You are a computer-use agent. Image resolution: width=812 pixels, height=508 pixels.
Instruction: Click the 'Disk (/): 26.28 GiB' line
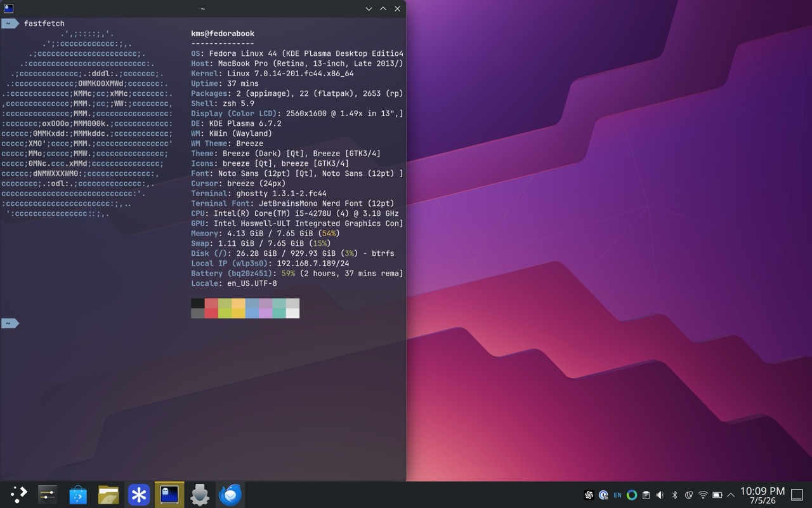(292, 253)
